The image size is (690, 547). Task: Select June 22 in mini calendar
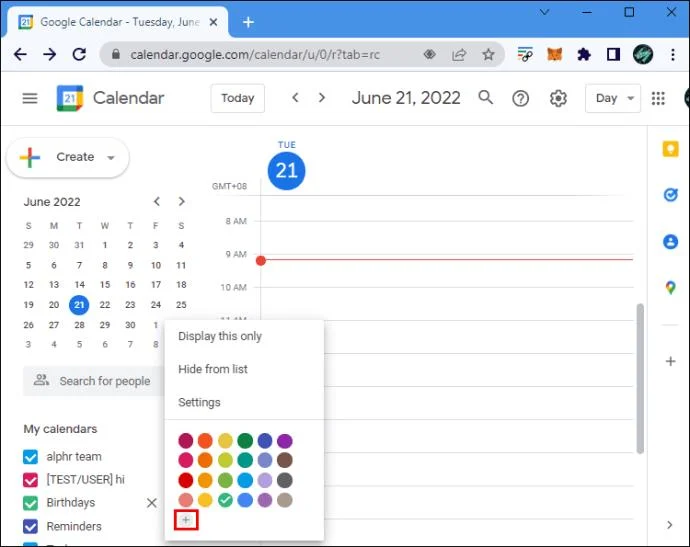[105, 305]
